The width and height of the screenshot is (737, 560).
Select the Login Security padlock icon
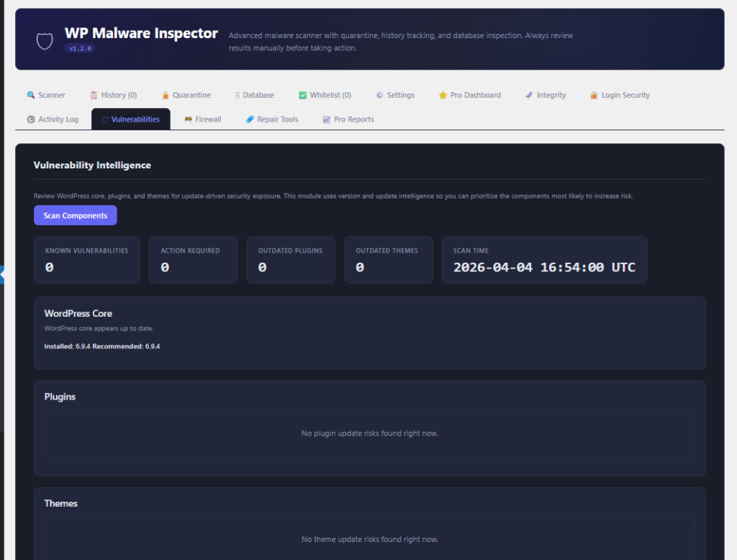click(594, 94)
